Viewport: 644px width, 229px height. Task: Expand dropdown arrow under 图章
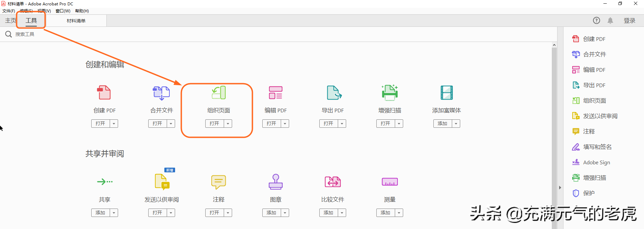pos(285,213)
